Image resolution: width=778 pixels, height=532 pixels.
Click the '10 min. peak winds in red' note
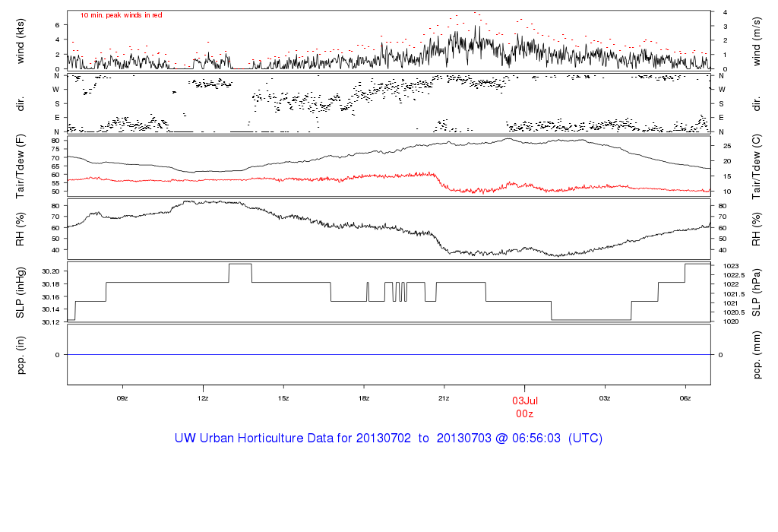[x=121, y=15]
